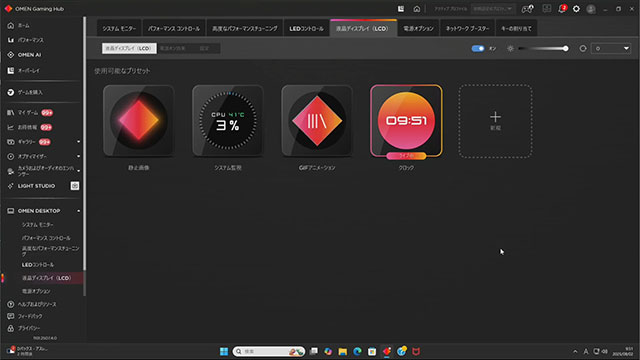640x360 pixels.
Task: Open Microsoft Edge from the taskbar
Action: (357, 351)
